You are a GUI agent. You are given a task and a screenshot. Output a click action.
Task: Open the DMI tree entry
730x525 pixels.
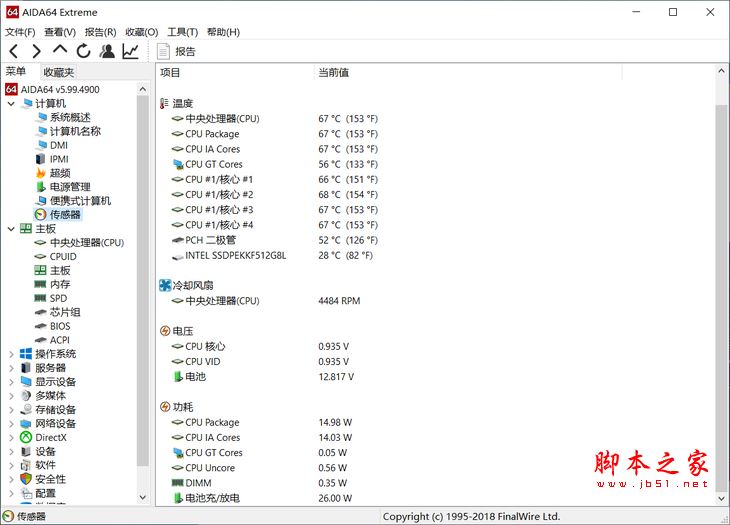point(59,145)
